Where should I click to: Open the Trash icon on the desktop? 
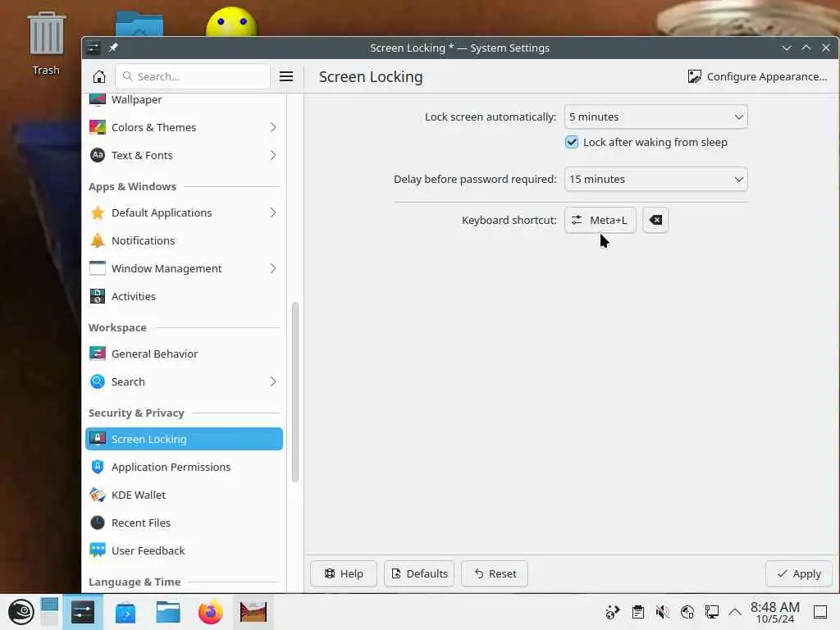(x=46, y=44)
